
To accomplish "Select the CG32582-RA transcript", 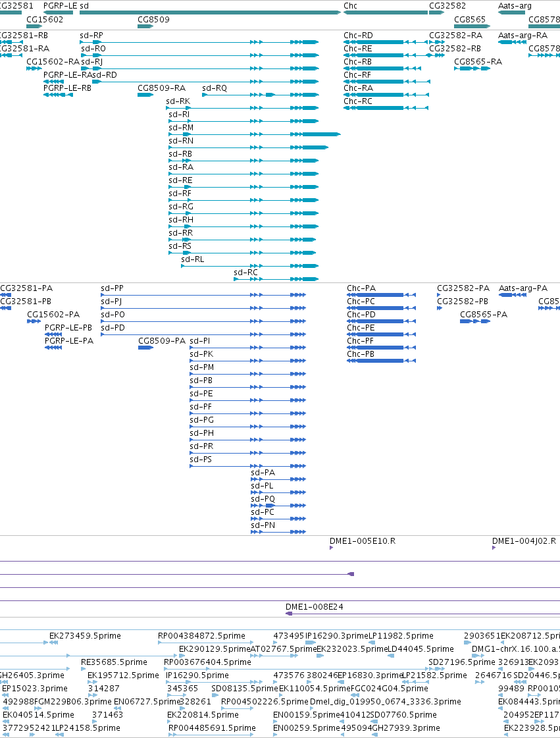I will (455, 36).
